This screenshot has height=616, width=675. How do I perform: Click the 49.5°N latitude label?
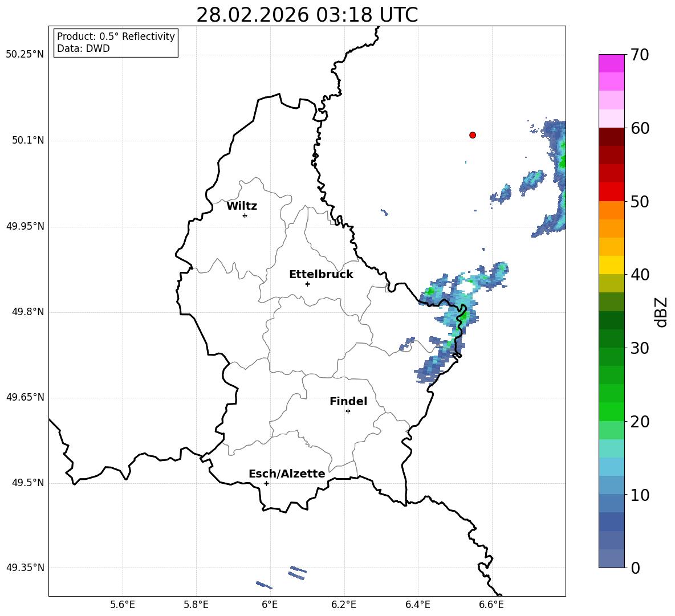pyautogui.click(x=28, y=483)
